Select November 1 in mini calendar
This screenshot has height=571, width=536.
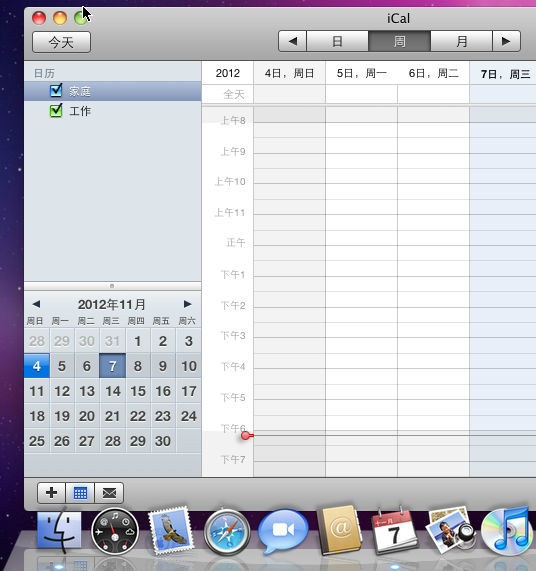pyautogui.click(x=138, y=341)
